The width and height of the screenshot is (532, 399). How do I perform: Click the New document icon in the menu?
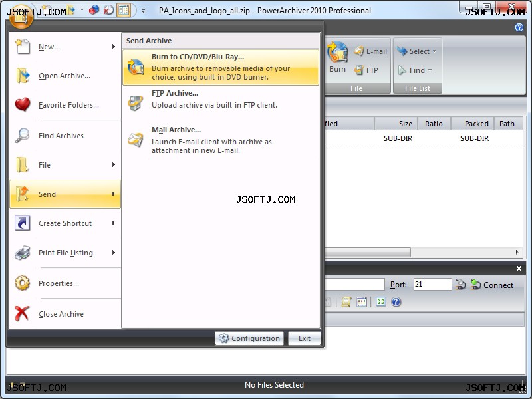click(x=23, y=46)
